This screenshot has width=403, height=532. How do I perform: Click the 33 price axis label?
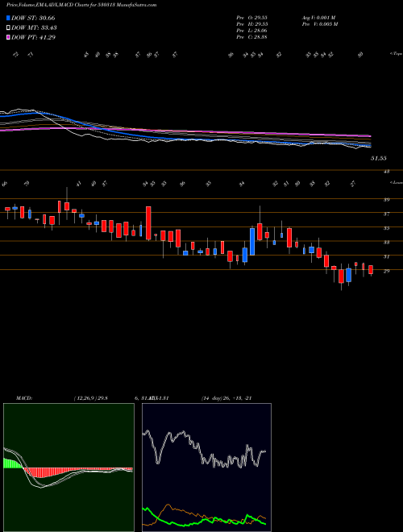(x=386, y=243)
